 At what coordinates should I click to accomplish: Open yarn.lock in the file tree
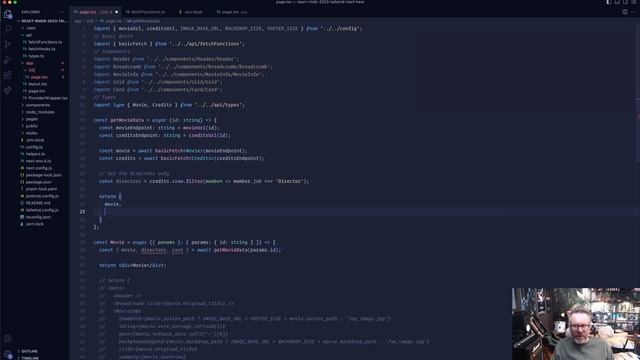(x=34, y=224)
